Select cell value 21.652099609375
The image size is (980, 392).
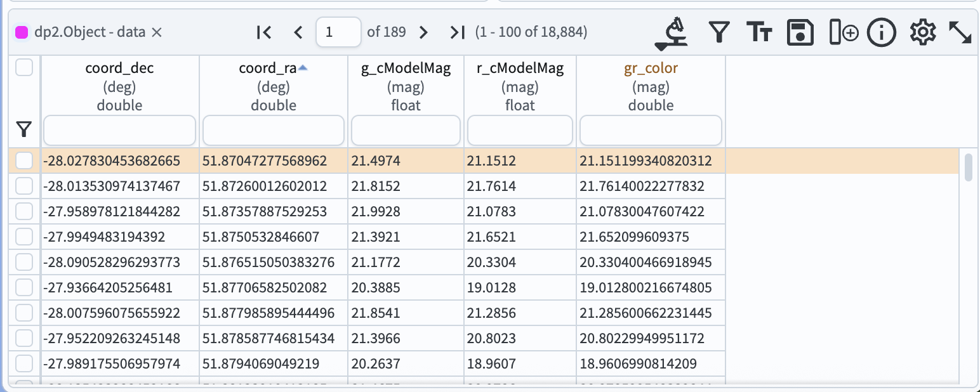[x=634, y=237]
